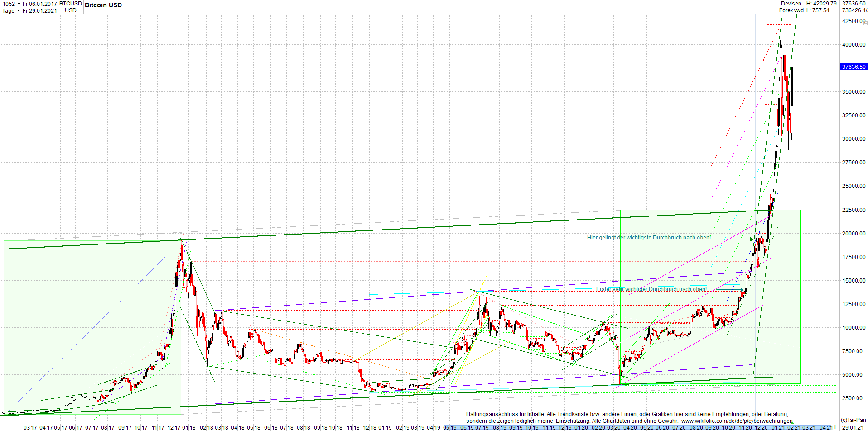Click the high value H: 42029.79
The height and width of the screenshot is (431, 868).
pos(821,4)
